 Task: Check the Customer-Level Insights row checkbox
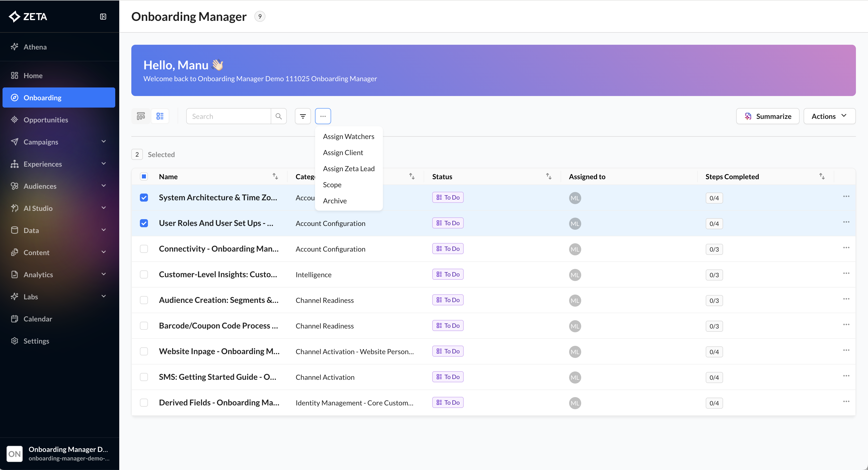point(144,274)
